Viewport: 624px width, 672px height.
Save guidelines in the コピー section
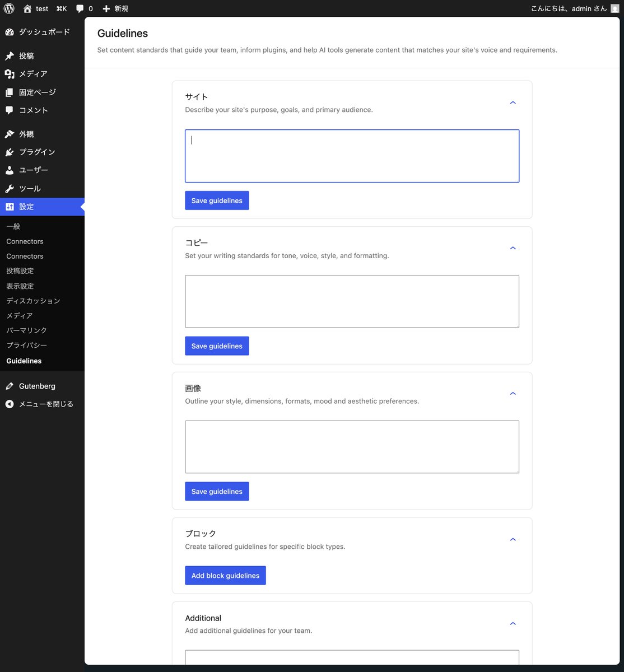217,346
